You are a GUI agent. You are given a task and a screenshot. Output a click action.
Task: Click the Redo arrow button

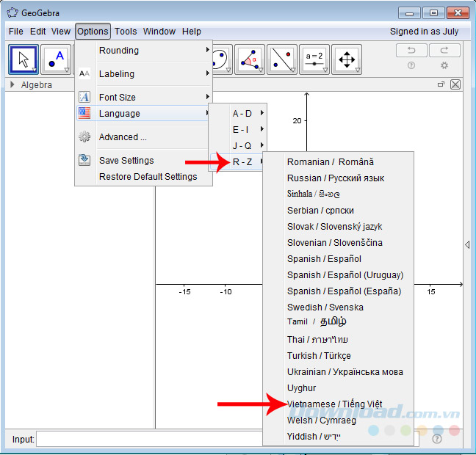444,50
